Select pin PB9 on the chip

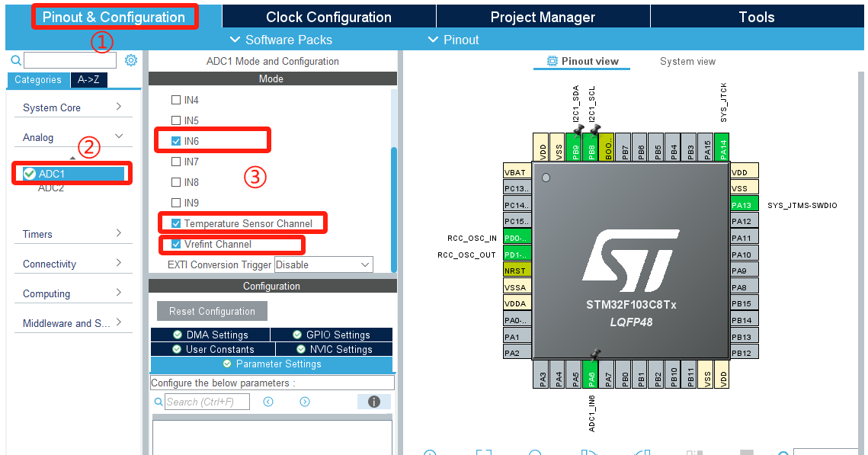point(574,147)
